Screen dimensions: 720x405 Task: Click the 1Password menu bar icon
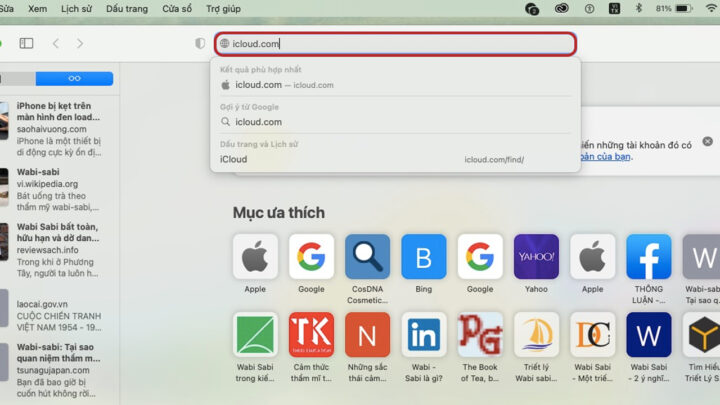pos(589,8)
